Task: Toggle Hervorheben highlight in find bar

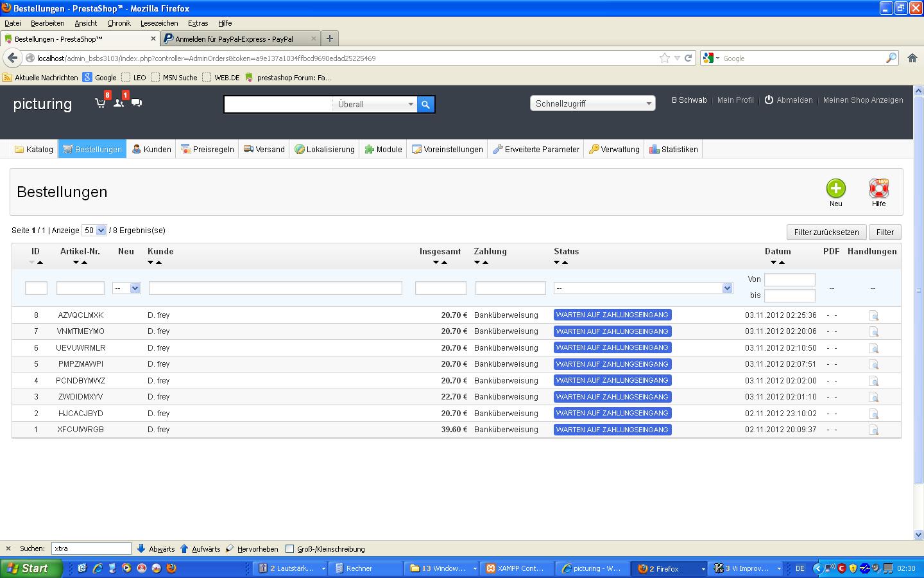Action: tap(252, 549)
